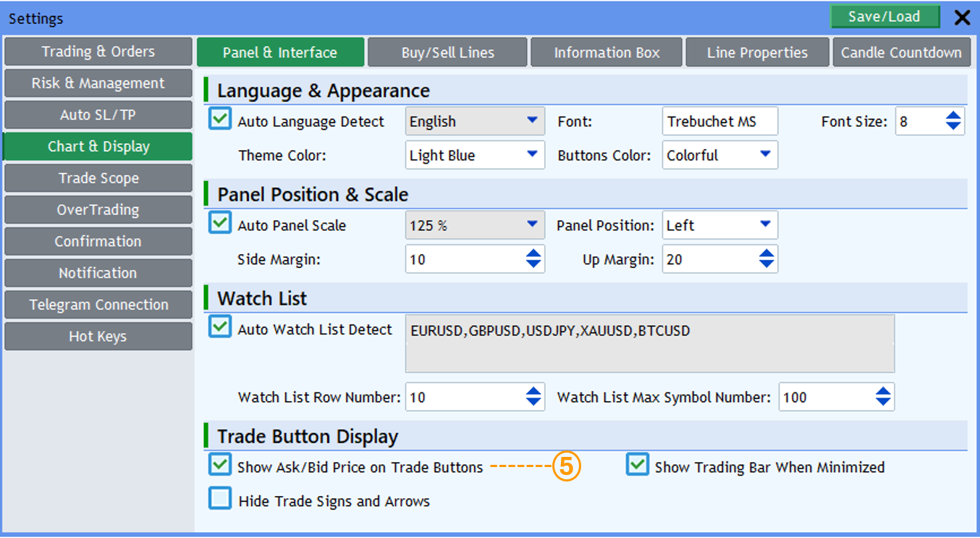Open Notification settings
Viewport: 980px width, 538px height.
[x=98, y=273]
